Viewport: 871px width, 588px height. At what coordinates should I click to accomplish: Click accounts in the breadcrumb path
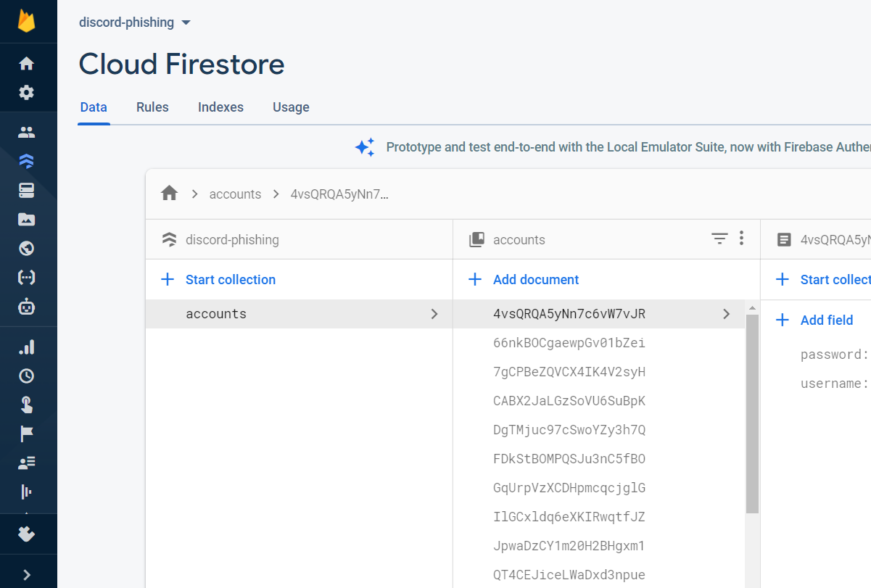235,194
